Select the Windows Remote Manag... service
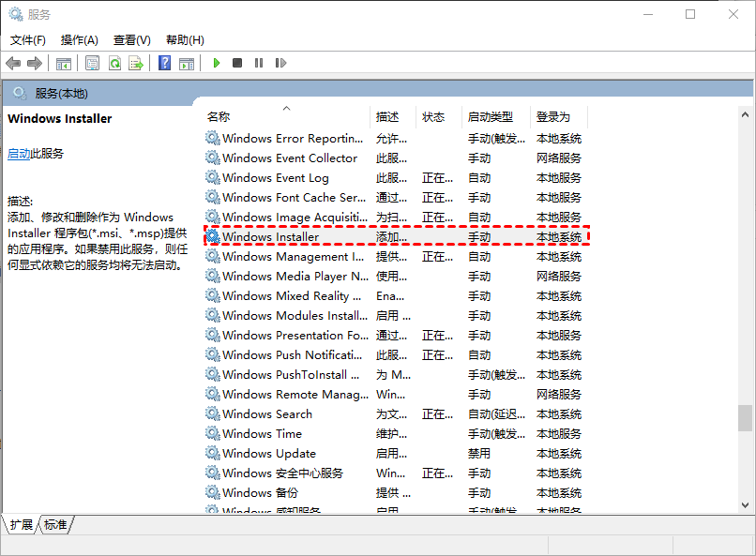Viewport: 756px width, 556px height. (x=396, y=394)
